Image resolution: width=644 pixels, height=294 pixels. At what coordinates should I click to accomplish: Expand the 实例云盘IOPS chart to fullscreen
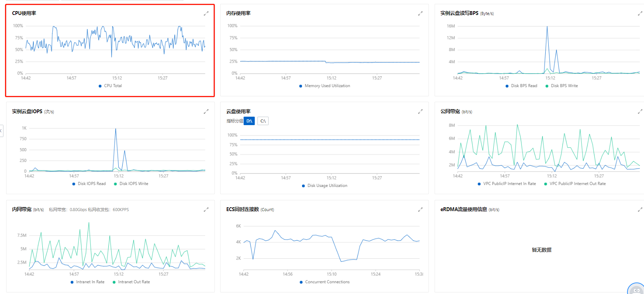(206, 112)
